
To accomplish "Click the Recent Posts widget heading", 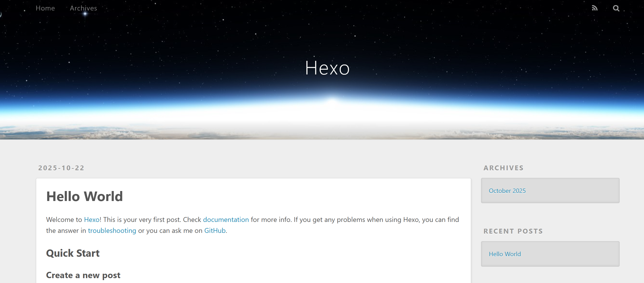I will [x=513, y=231].
